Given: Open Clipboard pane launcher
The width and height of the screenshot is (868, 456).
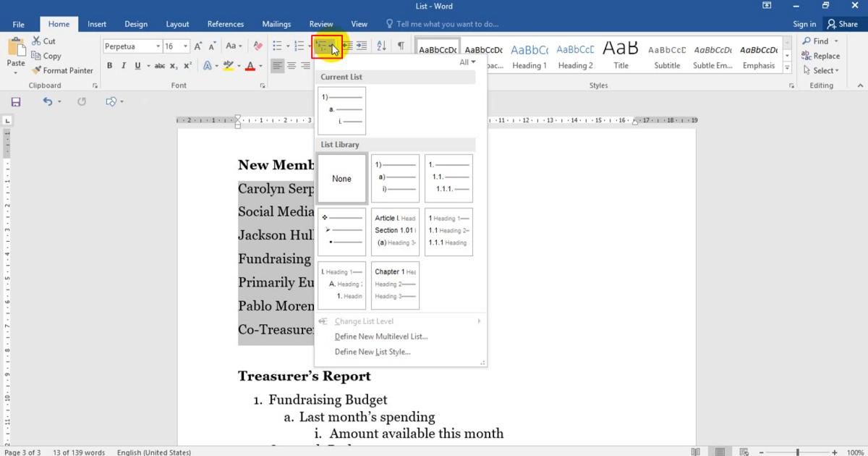Looking at the screenshot, I should [95, 85].
